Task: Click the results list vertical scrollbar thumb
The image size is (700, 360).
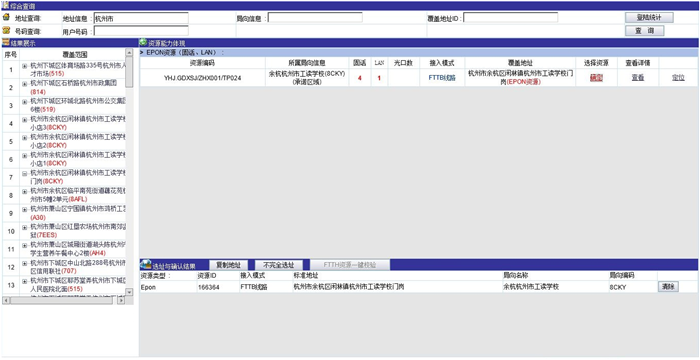Action: point(129,71)
